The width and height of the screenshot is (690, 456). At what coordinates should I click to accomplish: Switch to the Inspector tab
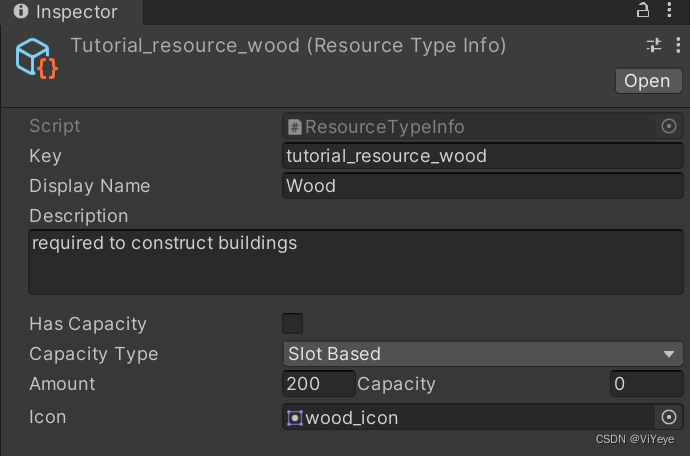[x=67, y=13]
